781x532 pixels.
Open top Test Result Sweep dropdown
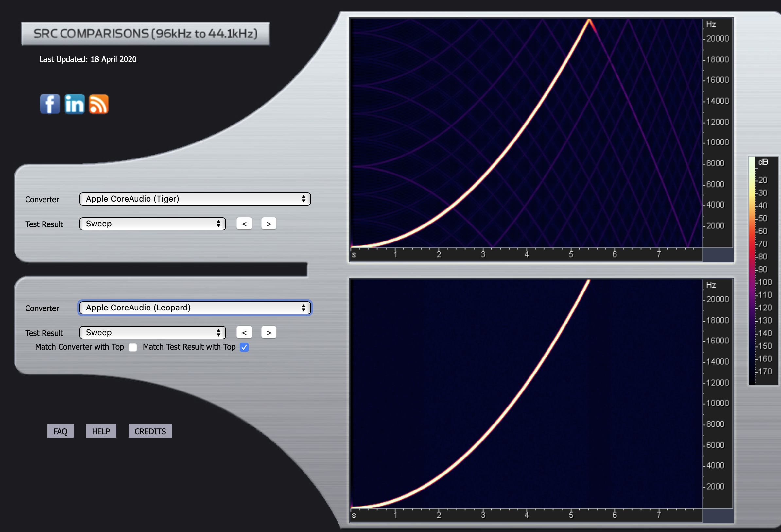(153, 224)
